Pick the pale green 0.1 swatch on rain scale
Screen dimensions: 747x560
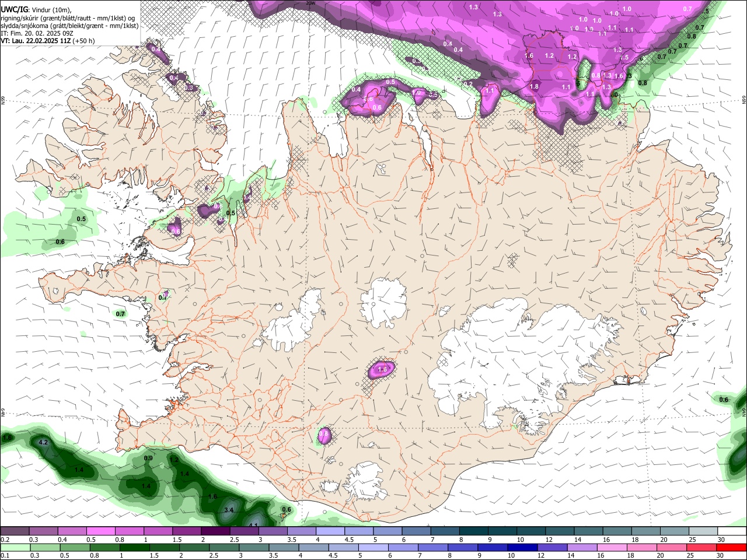pos(15,547)
